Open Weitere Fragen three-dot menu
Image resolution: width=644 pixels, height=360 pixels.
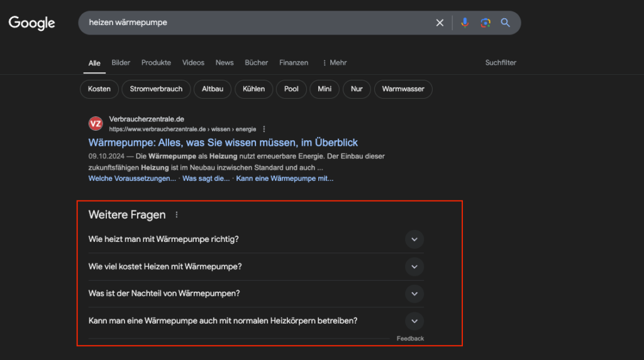tap(177, 215)
